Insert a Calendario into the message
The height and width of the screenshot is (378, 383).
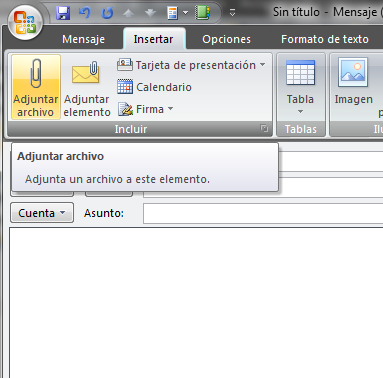point(155,87)
